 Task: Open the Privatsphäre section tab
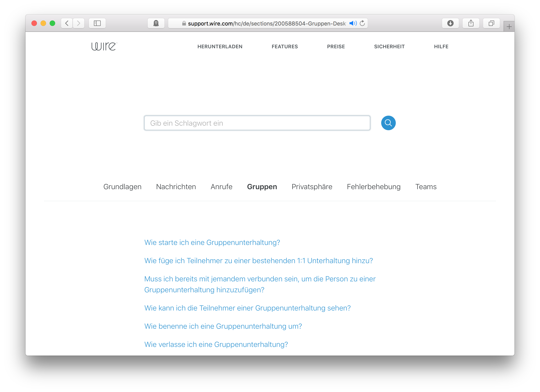pos(312,187)
